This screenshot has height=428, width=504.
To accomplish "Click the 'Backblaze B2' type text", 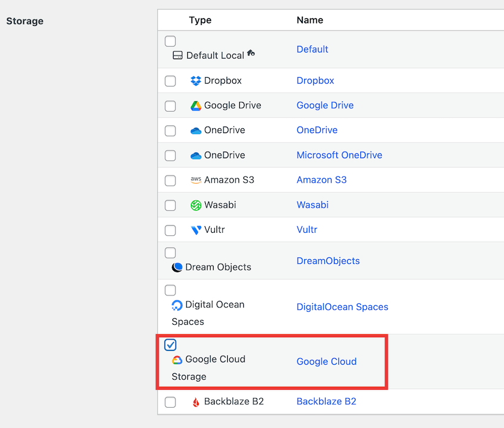I will coord(234,402).
